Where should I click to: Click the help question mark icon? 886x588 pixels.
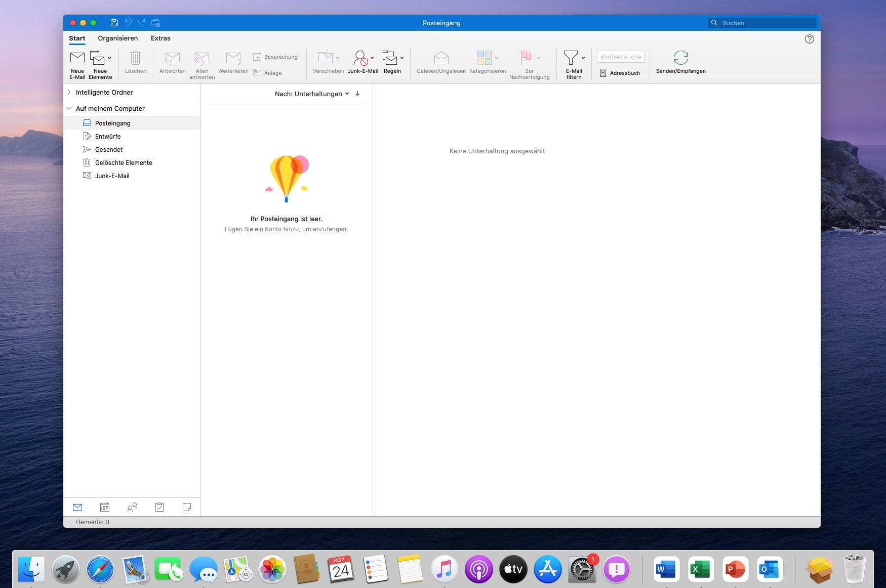point(809,39)
